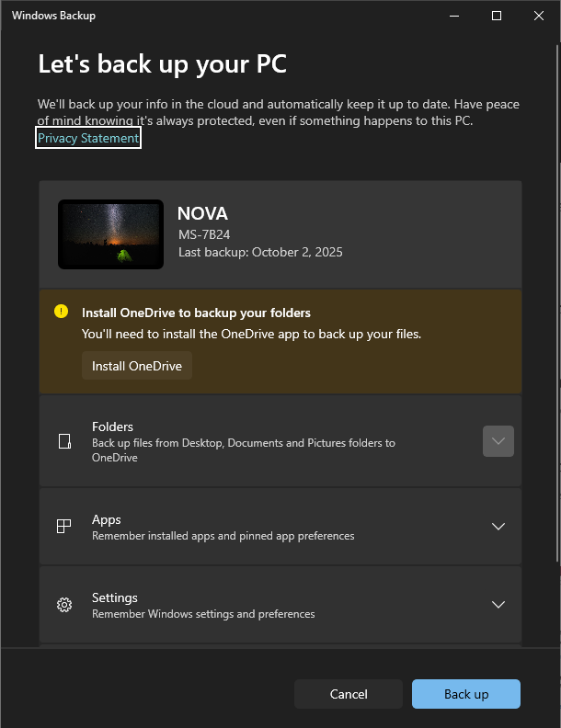This screenshot has height=728, width=561.
Task: Click "Last backup: October 2, 2025" text
Action: pyautogui.click(x=260, y=252)
